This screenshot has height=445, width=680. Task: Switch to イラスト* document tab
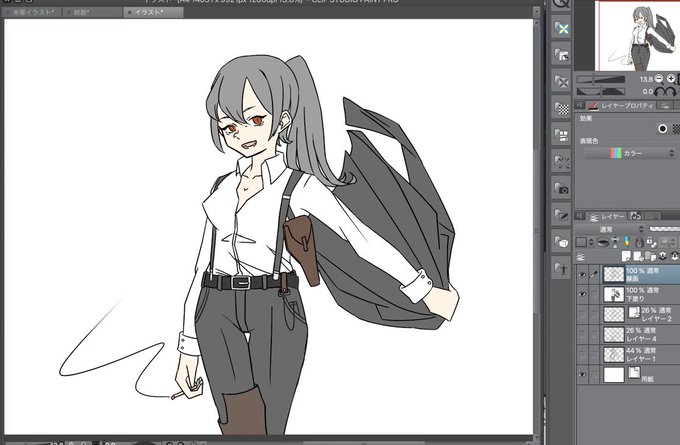coord(154,13)
